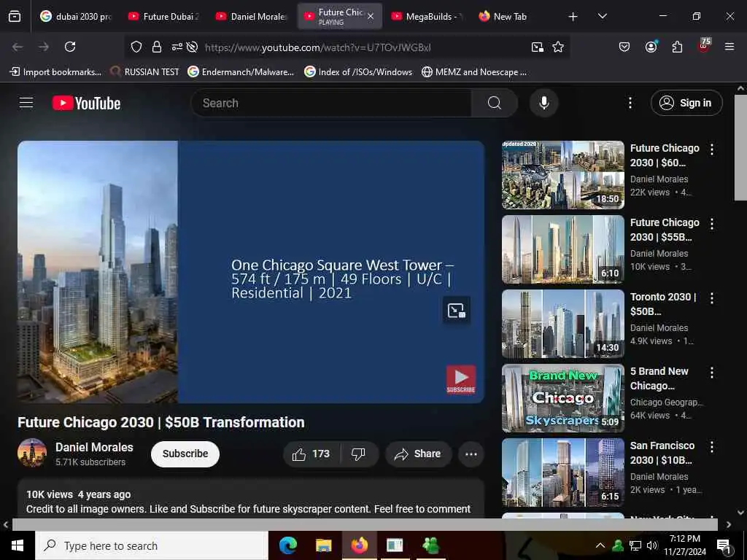
Task: Open the Firefox application menu
Action: point(729,47)
